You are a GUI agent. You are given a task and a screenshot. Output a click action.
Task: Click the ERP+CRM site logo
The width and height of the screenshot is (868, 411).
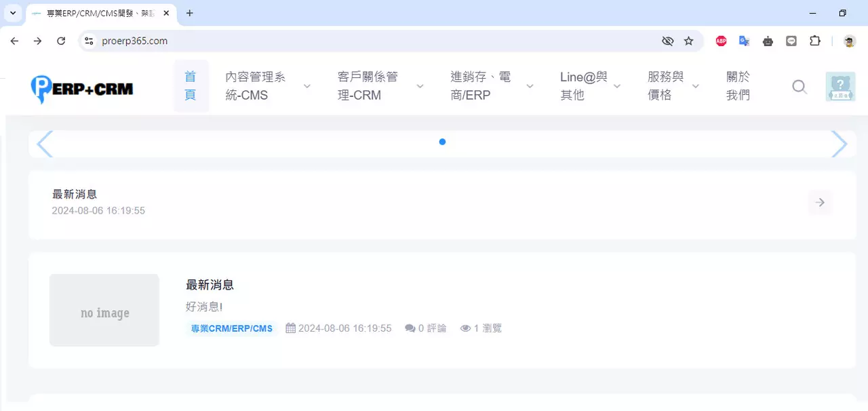tap(81, 88)
